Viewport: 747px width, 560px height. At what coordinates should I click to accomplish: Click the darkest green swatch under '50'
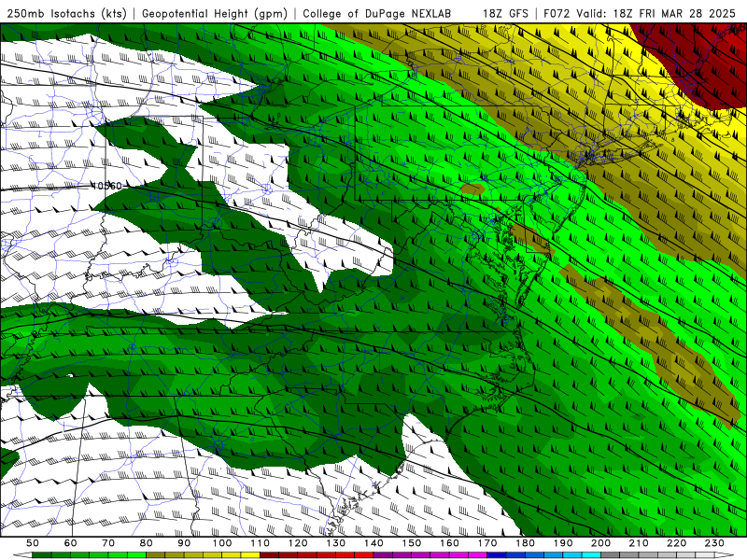[x=42, y=555]
